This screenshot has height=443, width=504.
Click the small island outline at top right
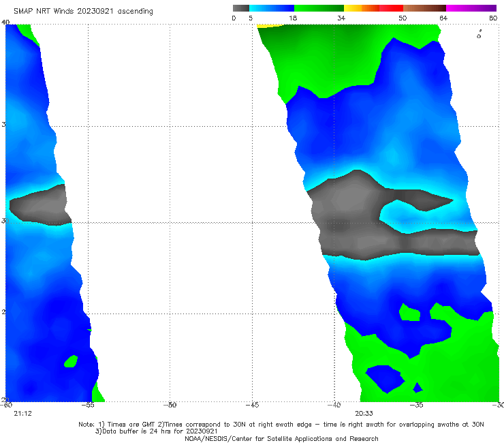[x=479, y=35]
